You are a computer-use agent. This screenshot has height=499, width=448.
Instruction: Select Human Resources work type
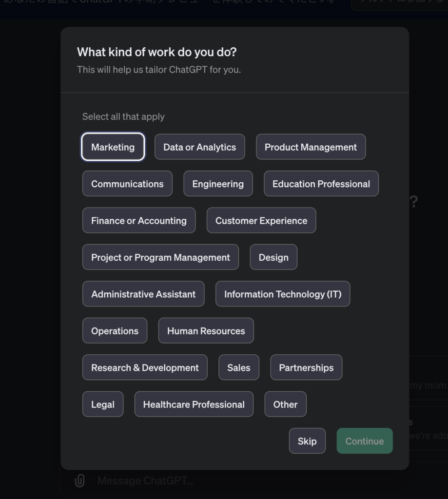point(206,331)
